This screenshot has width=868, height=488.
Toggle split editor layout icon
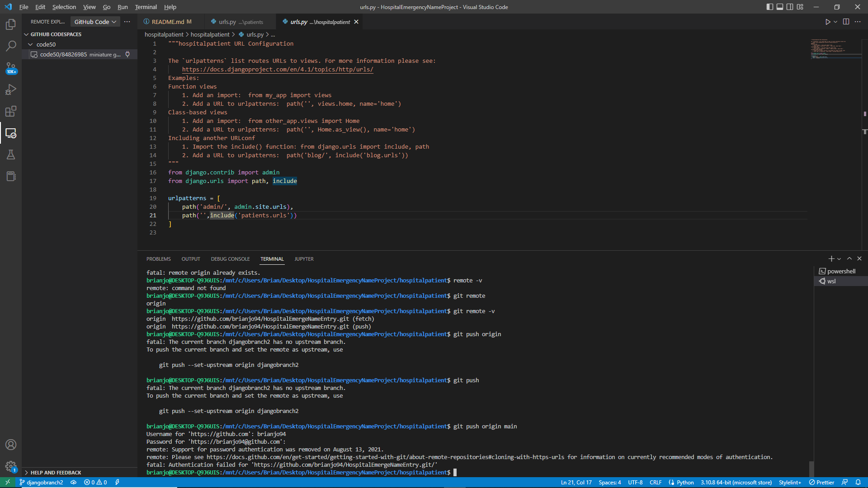click(845, 21)
